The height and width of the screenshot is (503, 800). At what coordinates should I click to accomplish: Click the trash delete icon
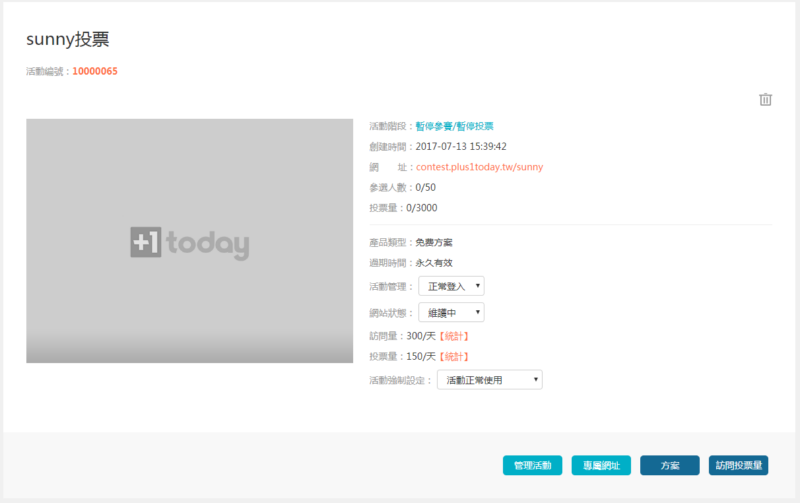[765, 99]
